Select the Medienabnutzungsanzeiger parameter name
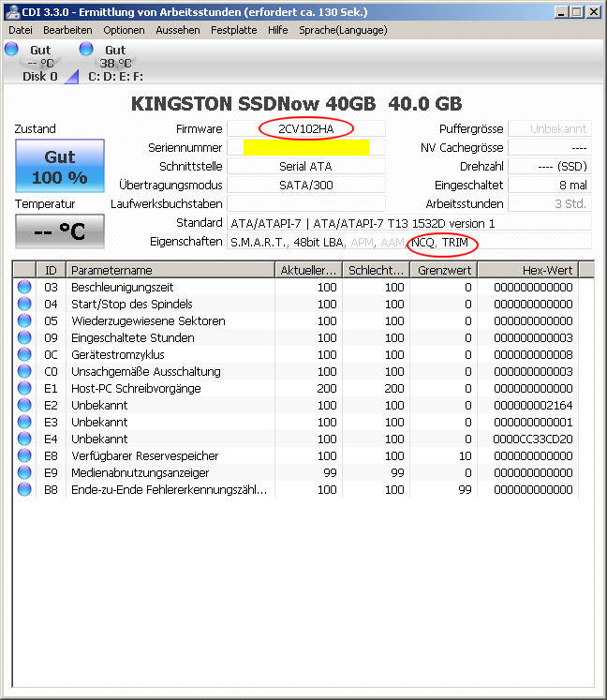The height and width of the screenshot is (700, 607). [141, 473]
